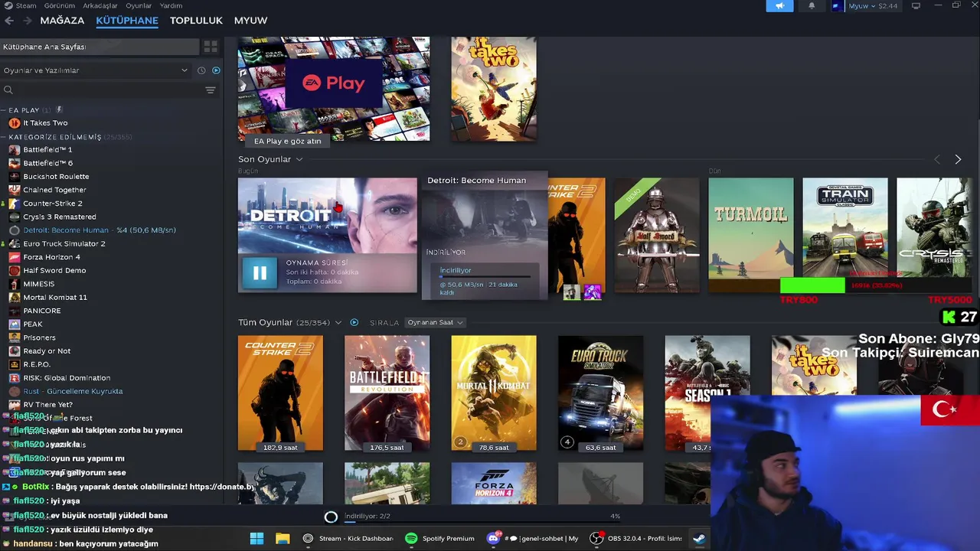The width and height of the screenshot is (980, 551).
Task: Open the OBS 32.0.4 taskbar item
Action: tap(635, 539)
